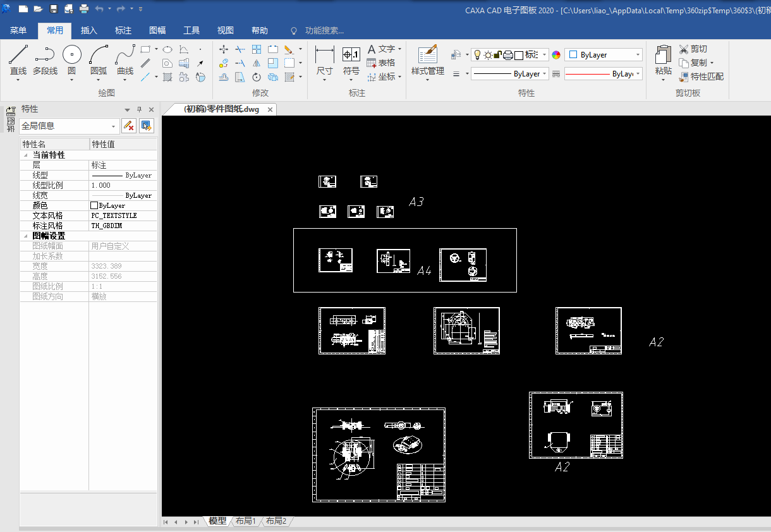Click the 功能搜索 search field

324,30
